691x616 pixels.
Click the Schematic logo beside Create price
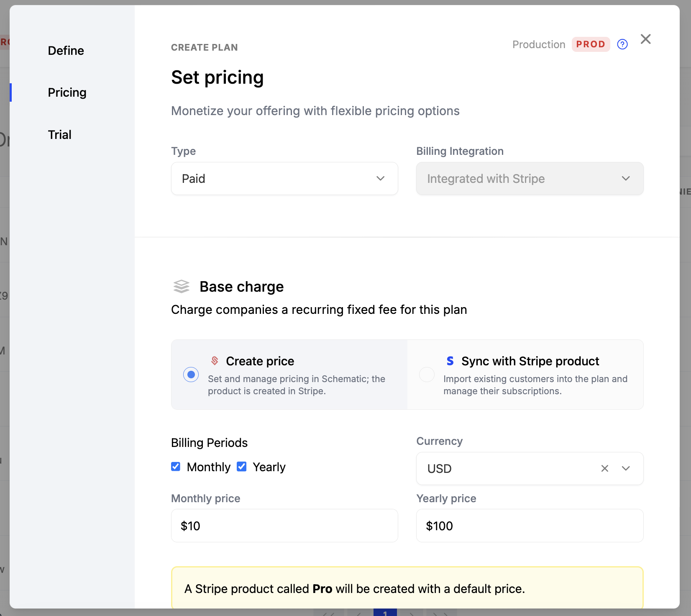click(x=215, y=361)
